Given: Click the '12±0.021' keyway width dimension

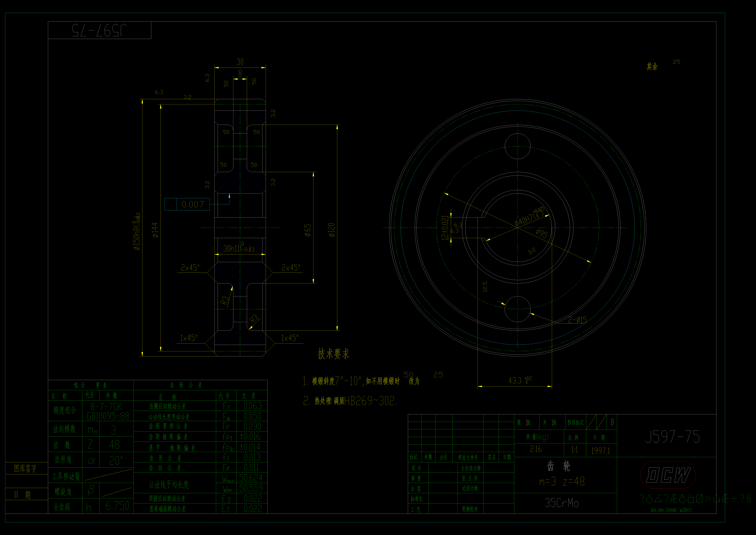Looking at the screenshot, I should tap(445, 228).
